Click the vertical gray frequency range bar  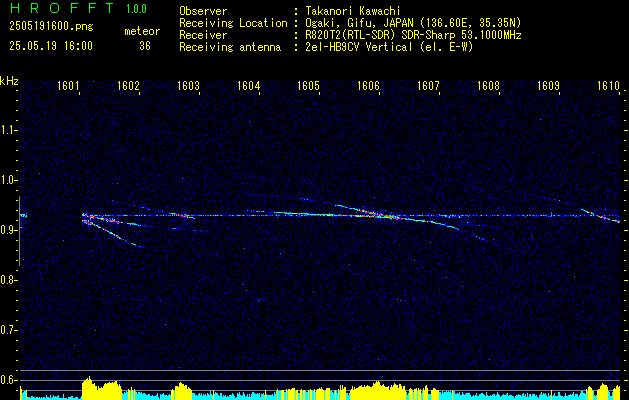pyautogui.click(x=19, y=231)
